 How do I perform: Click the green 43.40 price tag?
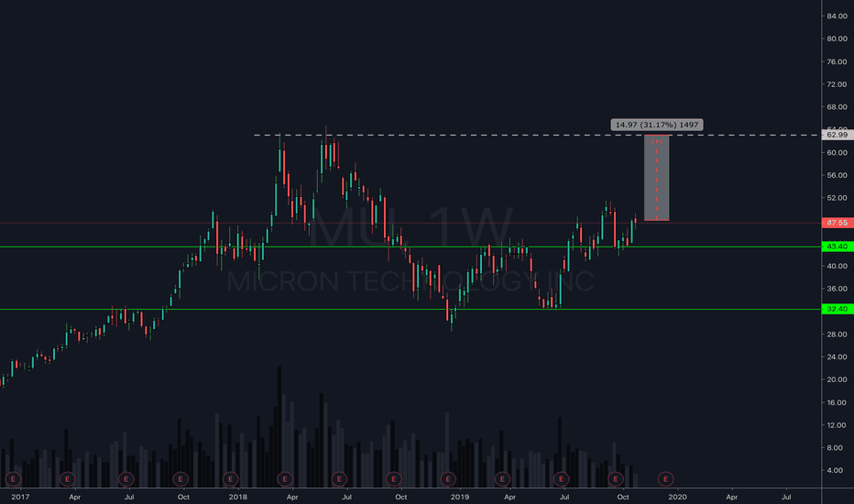[x=838, y=247]
